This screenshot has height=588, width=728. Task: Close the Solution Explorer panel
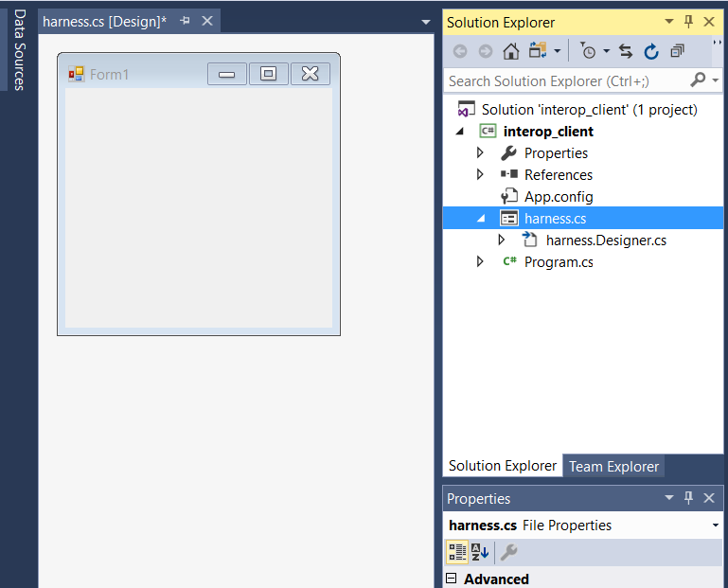pyautogui.click(x=709, y=22)
